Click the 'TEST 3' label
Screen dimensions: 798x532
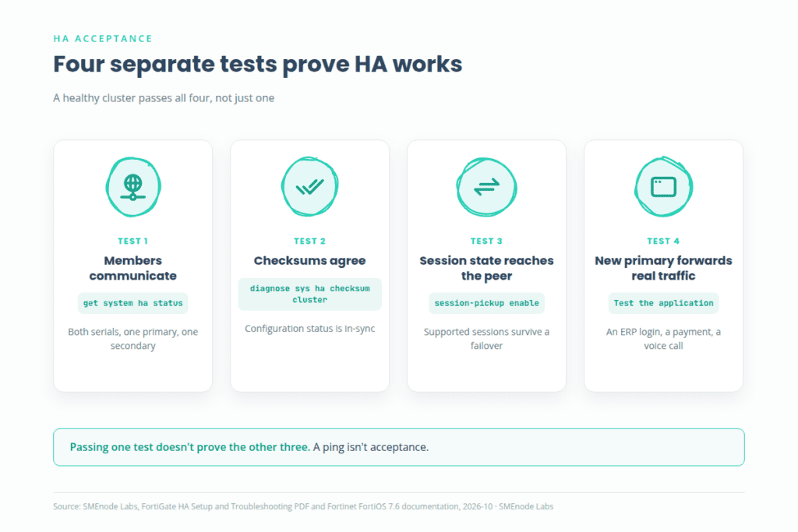click(486, 241)
